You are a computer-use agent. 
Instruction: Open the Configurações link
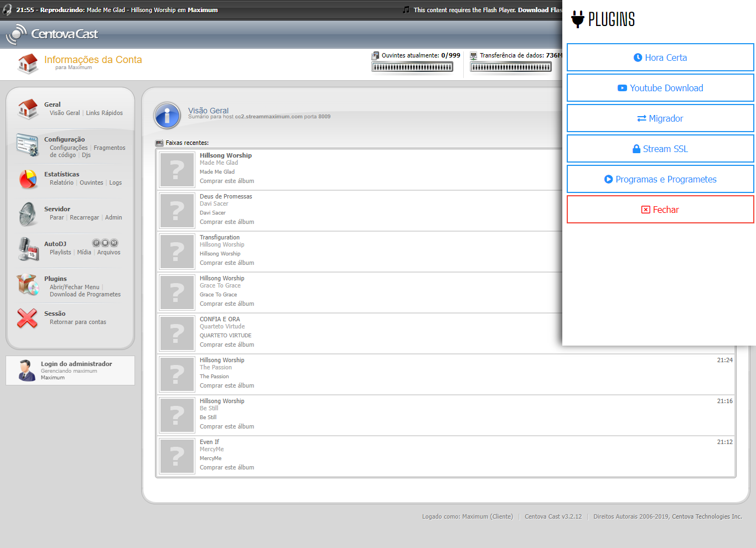tap(69, 148)
